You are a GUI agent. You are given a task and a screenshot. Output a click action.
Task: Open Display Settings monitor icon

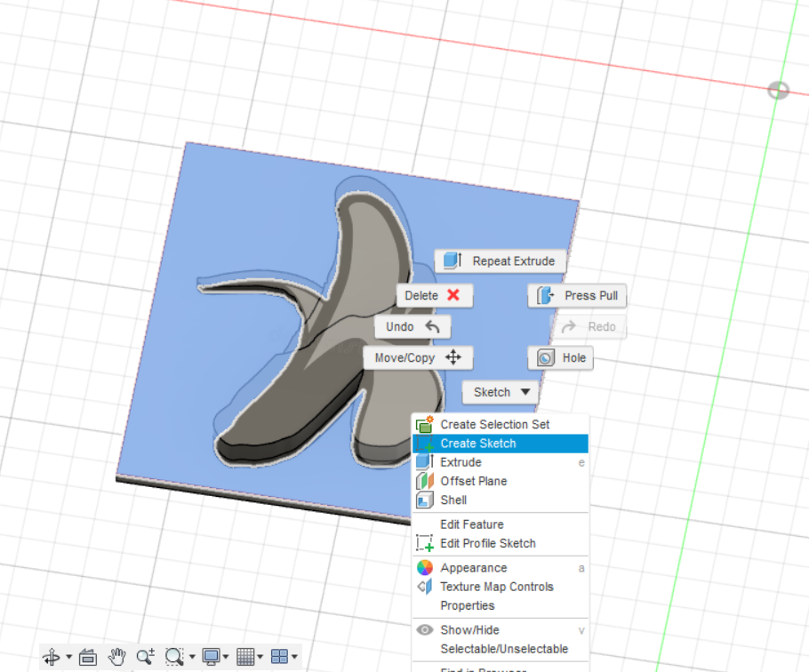coord(211,657)
